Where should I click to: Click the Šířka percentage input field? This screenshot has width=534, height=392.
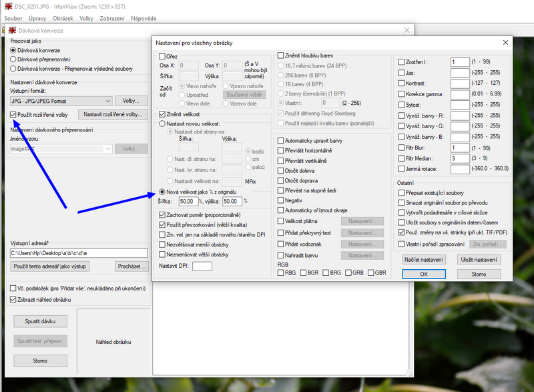click(x=188, y=201)
